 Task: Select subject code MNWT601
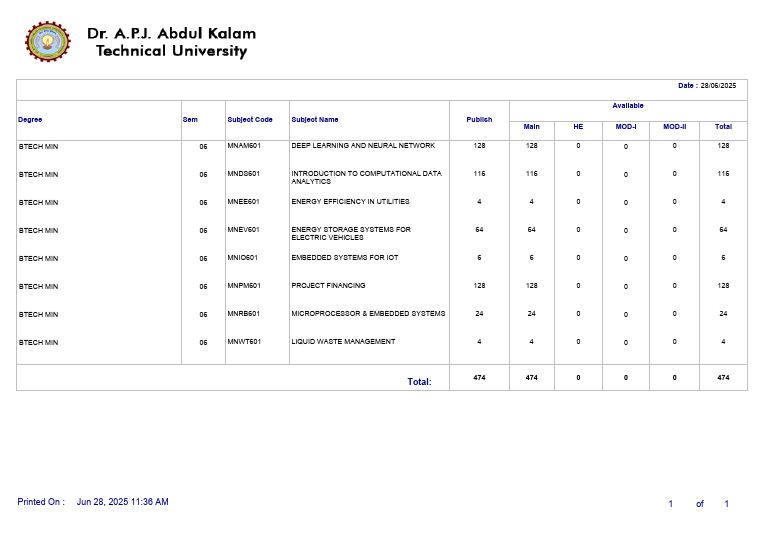244,342
